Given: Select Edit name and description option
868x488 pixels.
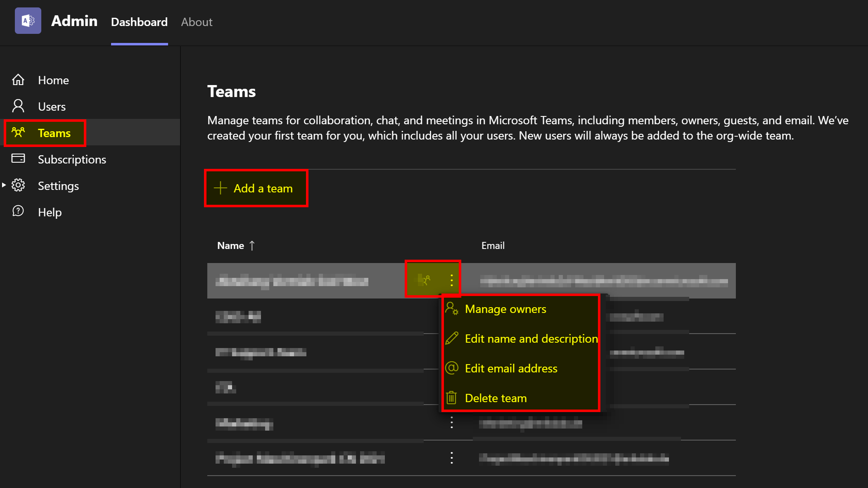Looking at the screenshot, I should click(x=531, y=339).
